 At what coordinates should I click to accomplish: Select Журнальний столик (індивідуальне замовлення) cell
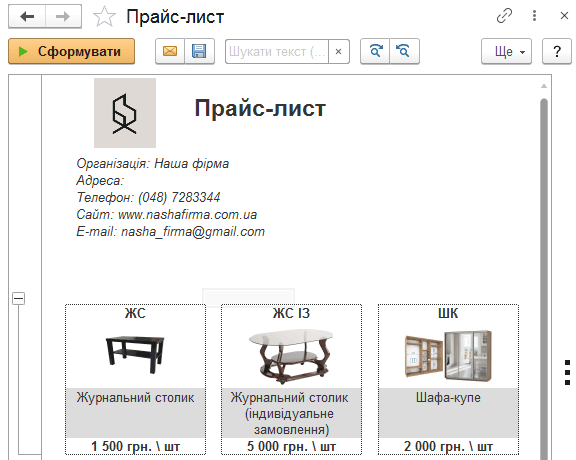click(291, 413)
